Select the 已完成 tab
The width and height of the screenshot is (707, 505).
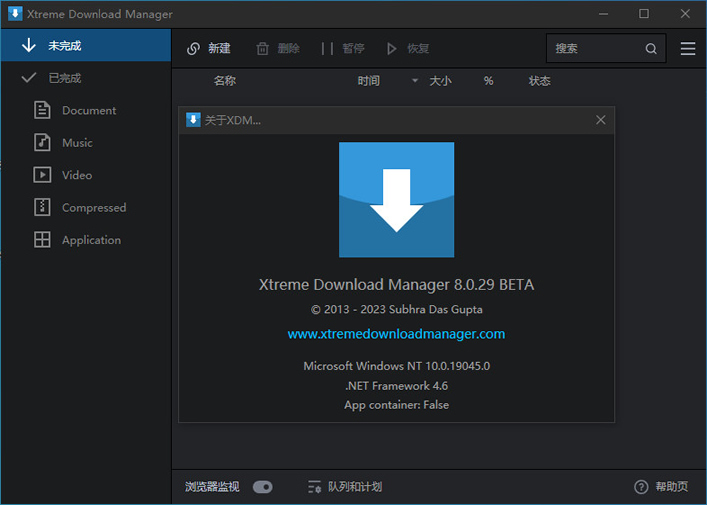[86, 78]
